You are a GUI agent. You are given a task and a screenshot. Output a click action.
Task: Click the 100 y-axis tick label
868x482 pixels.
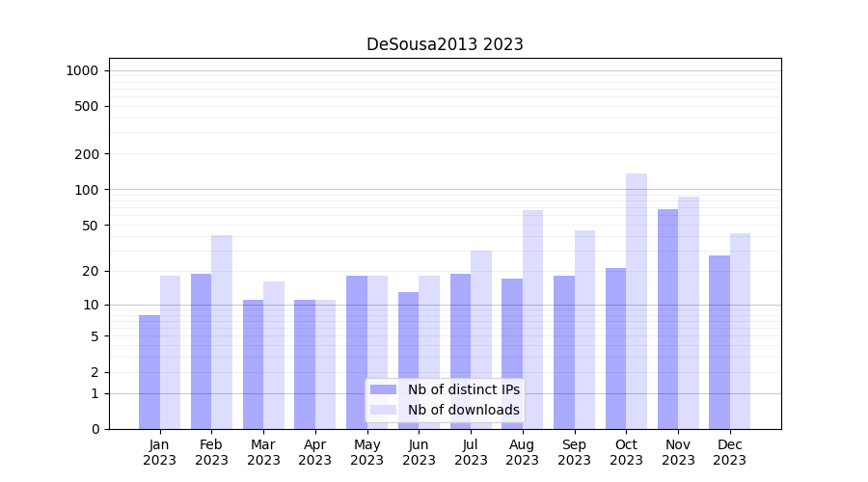(x=87, y=190)
